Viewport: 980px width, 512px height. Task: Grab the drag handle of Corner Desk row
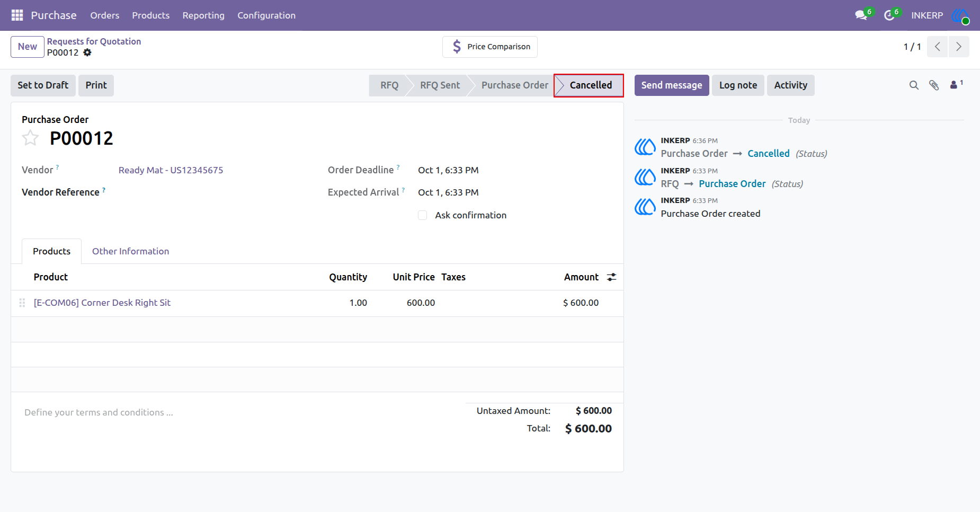coord(22,303)
